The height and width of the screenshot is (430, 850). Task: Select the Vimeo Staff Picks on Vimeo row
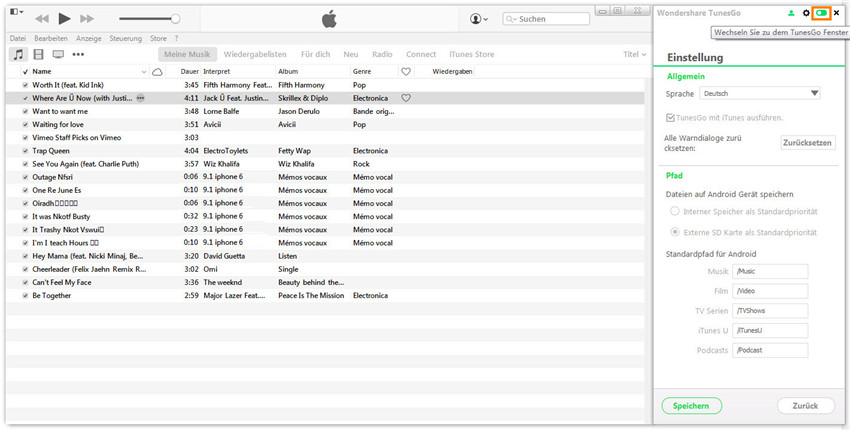coord(325,138)
